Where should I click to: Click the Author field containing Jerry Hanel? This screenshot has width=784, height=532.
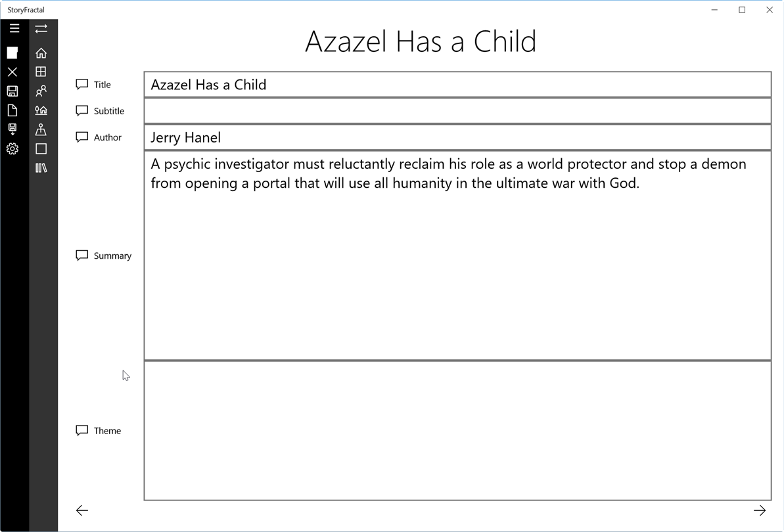click(x=457, y=137)
